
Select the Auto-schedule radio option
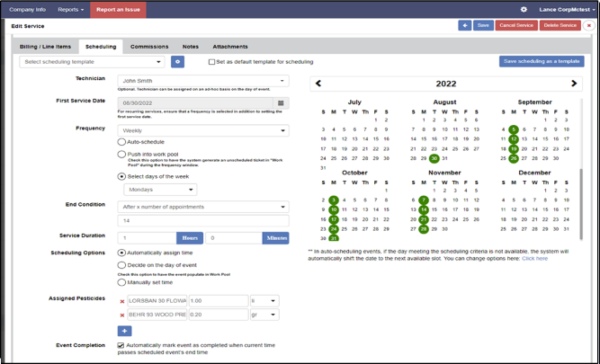click(122, 142)
